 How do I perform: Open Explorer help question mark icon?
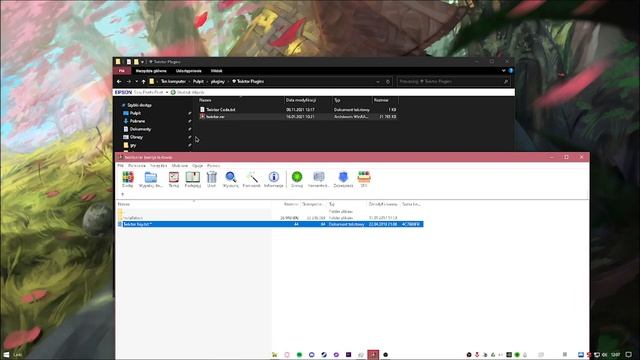(511, 71)
